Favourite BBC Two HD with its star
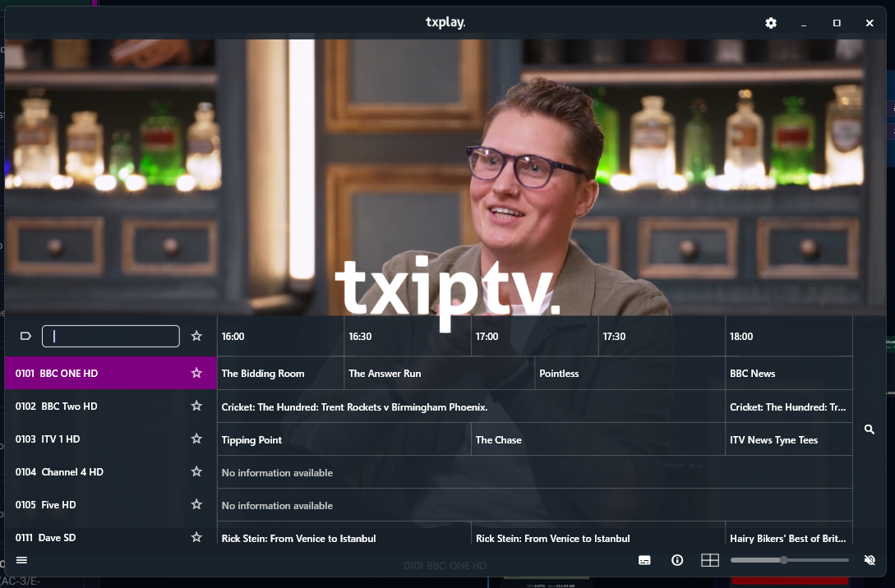Image resolution: width=895 pixels, height=588 pixels. point(196,406)
